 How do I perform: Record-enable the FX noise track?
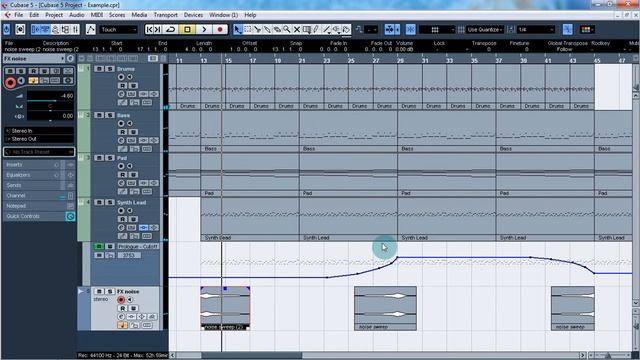[x=121, y=300]
